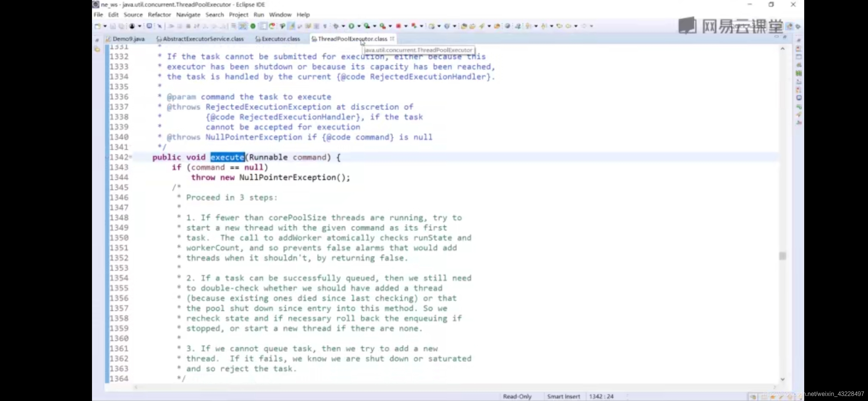This screenshot has width=868, height=401.
Task: Click the red square toolbar icon
Action: [x=398, y=26]
